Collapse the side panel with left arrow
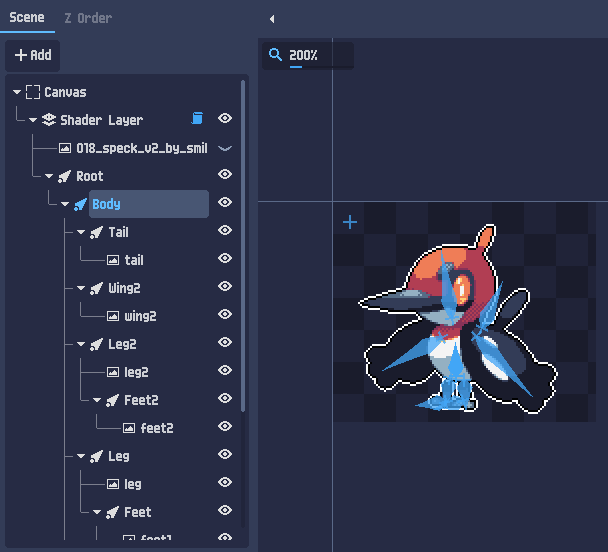Screen dimensions: 608x552 pyautogui.click(x=272, y=19)
